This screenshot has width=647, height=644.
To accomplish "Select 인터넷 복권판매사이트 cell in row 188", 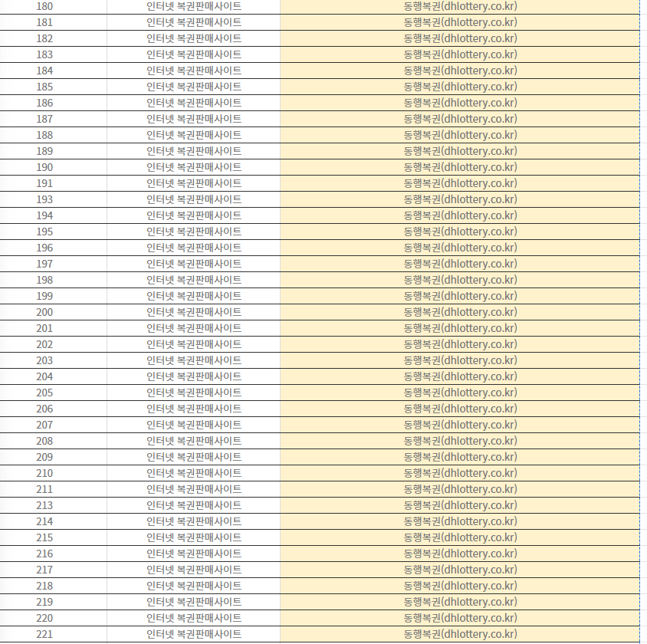I will (x=193, y=135).
